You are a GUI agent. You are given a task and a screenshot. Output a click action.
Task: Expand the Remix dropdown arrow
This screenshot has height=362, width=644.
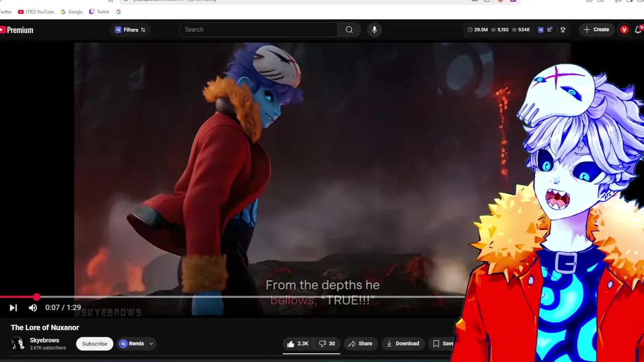point(151,344)
